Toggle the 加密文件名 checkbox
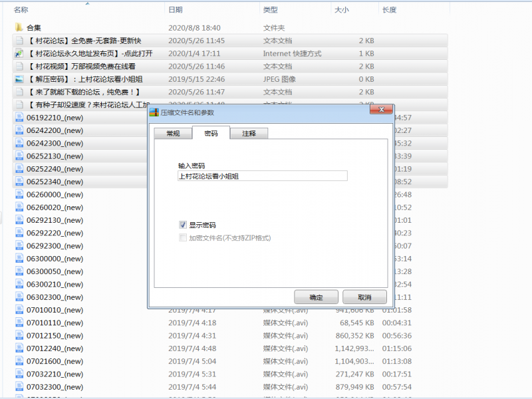Viewport: 532px width, 399px height. pyautogui.click(x=183, y=237)
